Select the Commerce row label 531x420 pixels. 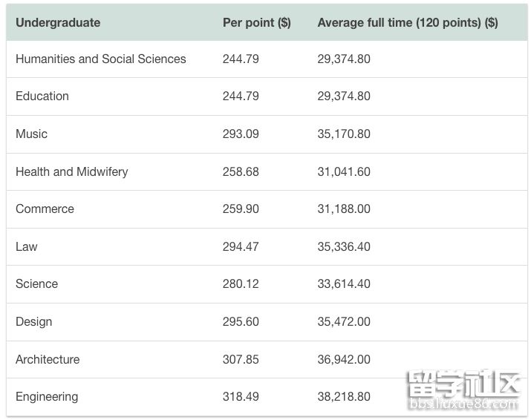tap(45, 209)
